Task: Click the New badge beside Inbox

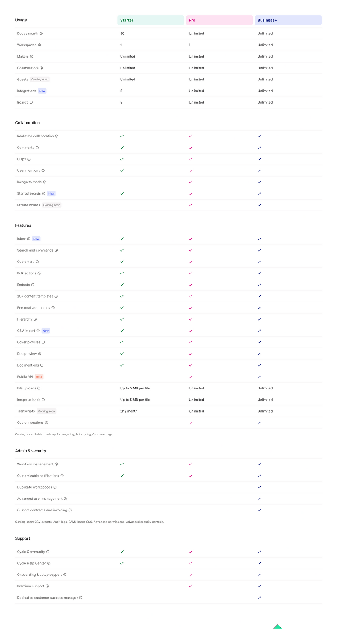Action: [36, 239]
